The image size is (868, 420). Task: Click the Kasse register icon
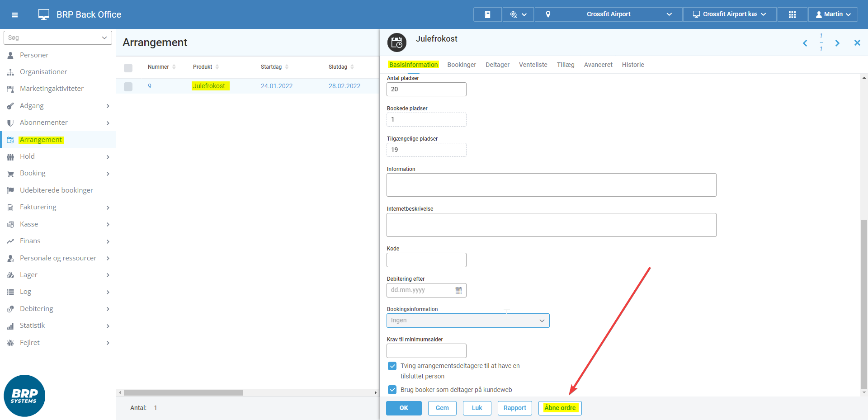tap(10, 224)
